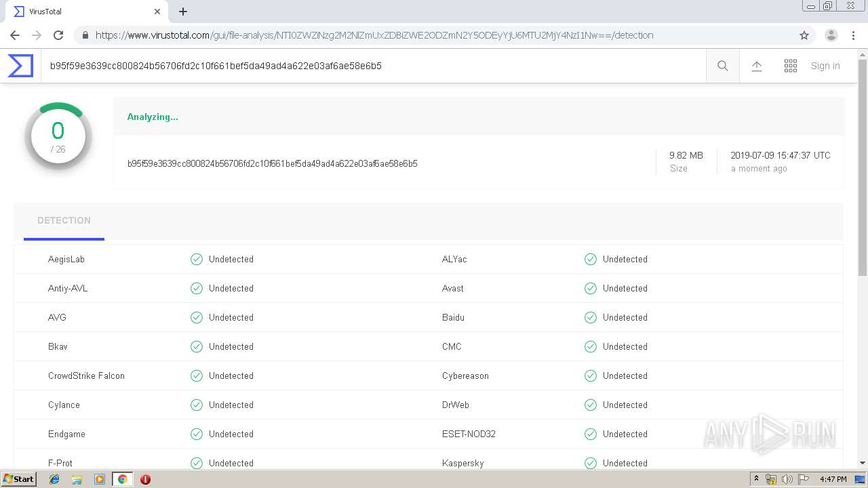Screen dimensions: 868x488
Task: Click the green check icon for Baidu
Action: click(x=591, y=317)
